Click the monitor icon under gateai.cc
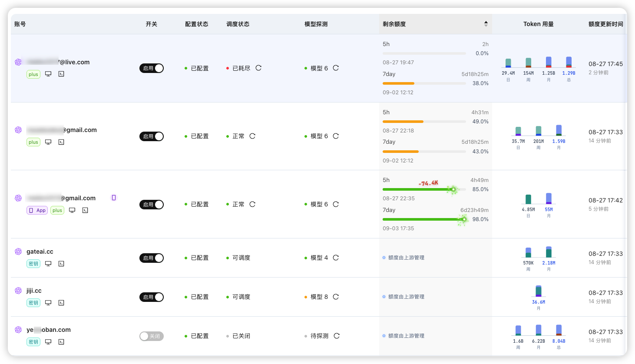This screenshot has width=635, height=364. click(x=48, y=264)
